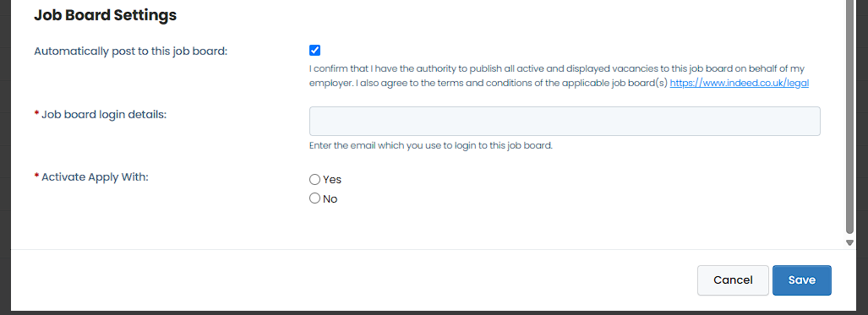
Task: Click the "Activate Apply With" label
Action: point(96,177)
